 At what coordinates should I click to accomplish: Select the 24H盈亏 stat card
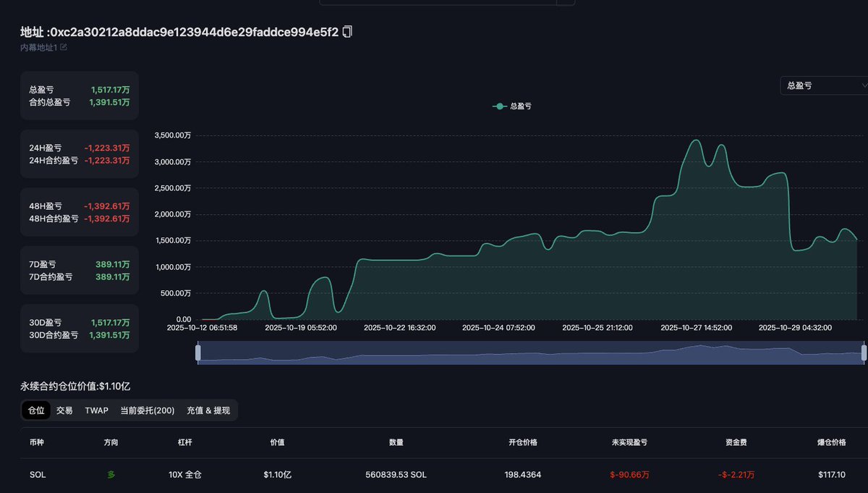click(79, 153)
